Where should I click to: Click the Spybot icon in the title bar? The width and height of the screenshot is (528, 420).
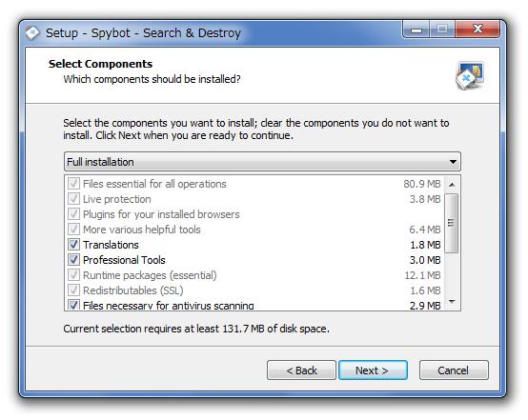(x=32, y=33)
